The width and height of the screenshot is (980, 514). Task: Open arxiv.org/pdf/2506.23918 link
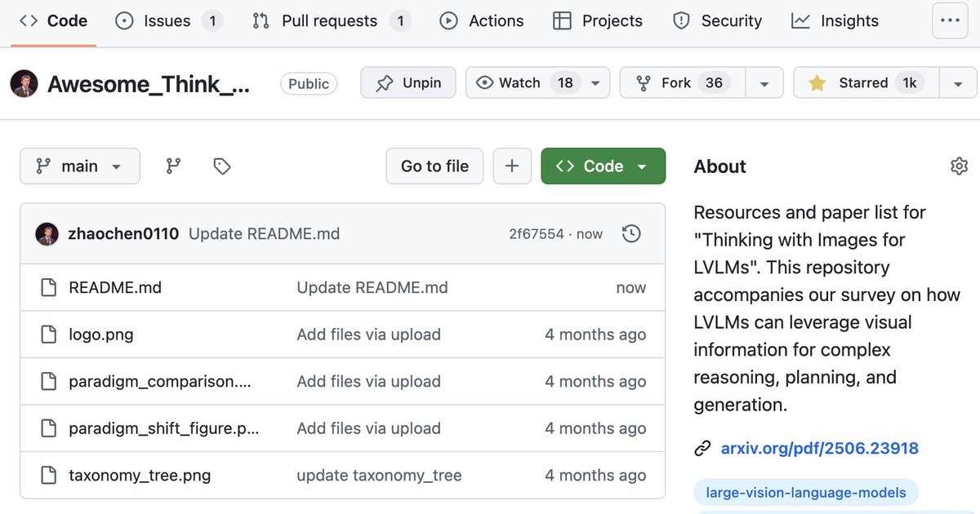tap(819, 449)
